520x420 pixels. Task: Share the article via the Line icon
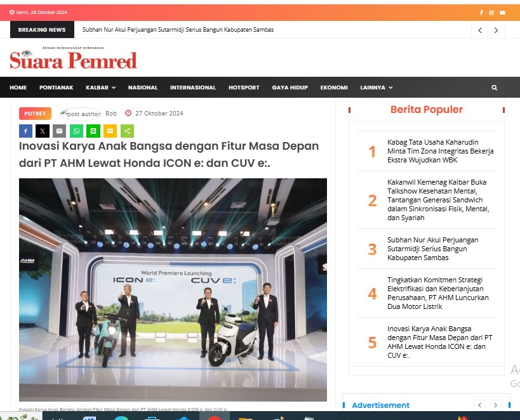(x=93, y=131)
